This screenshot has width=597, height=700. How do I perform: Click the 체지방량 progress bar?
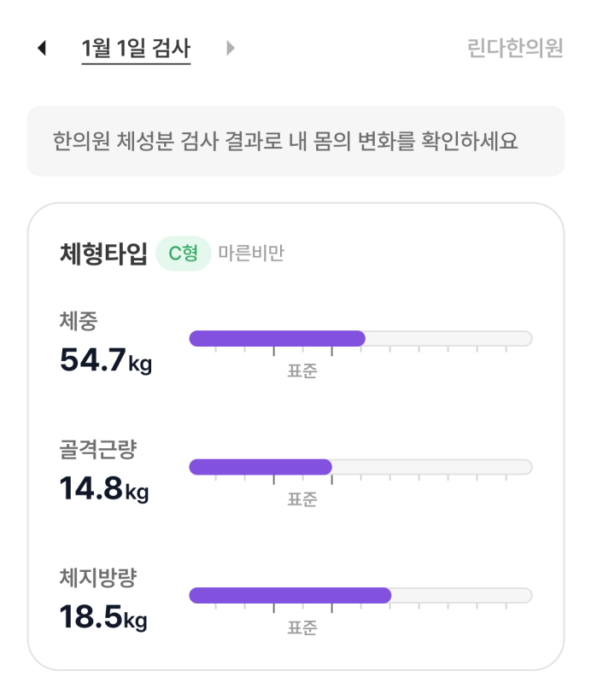(360, 596)
